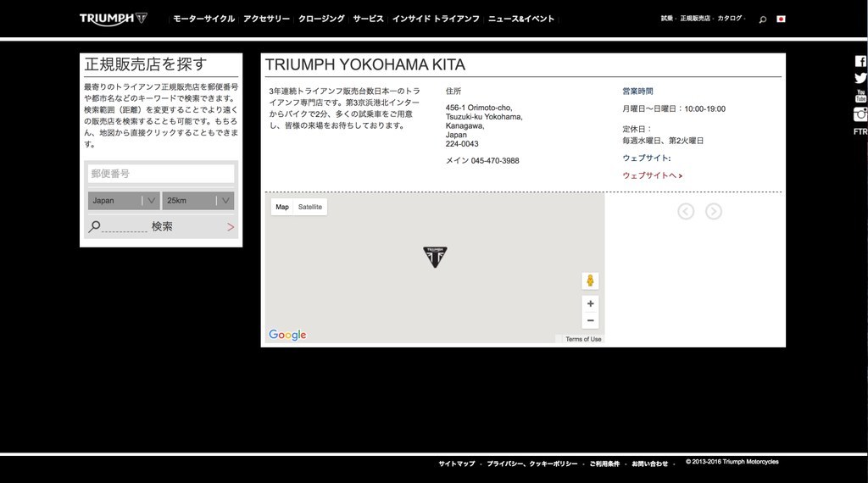
Task: Click the red arrow next to 検索
Action: coord(231,227)
